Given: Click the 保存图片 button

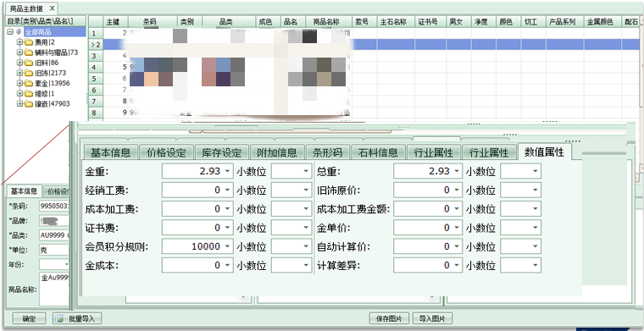Looking at the screenshot, I should 389,318.
